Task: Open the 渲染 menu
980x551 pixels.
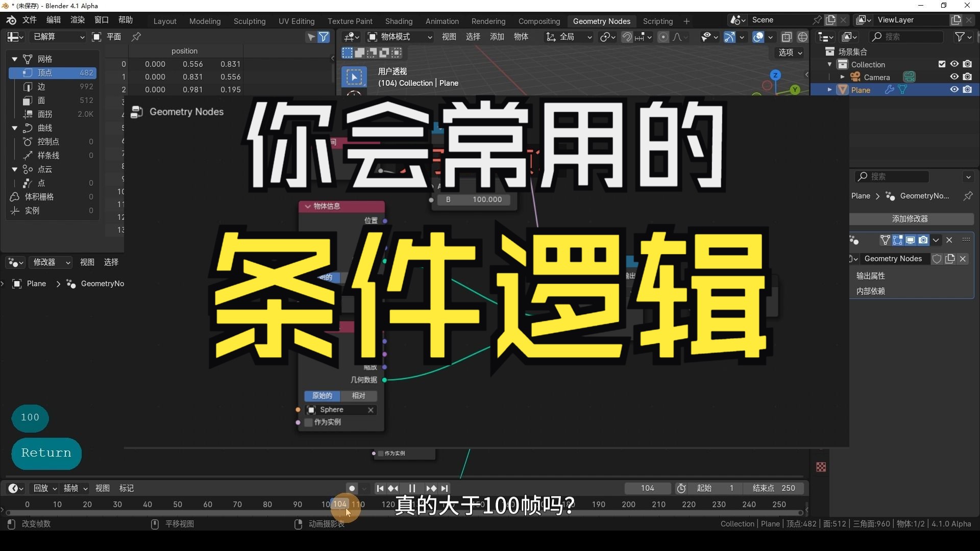Action: click(x=78, y=20)
